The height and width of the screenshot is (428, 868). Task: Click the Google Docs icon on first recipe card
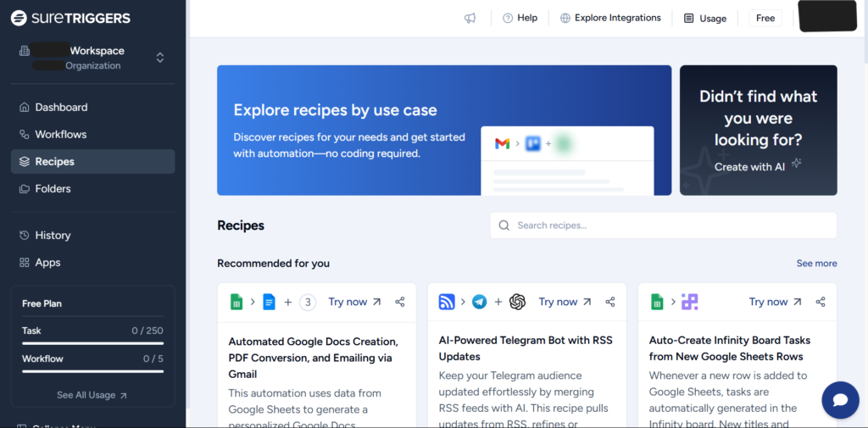[269, 302]
